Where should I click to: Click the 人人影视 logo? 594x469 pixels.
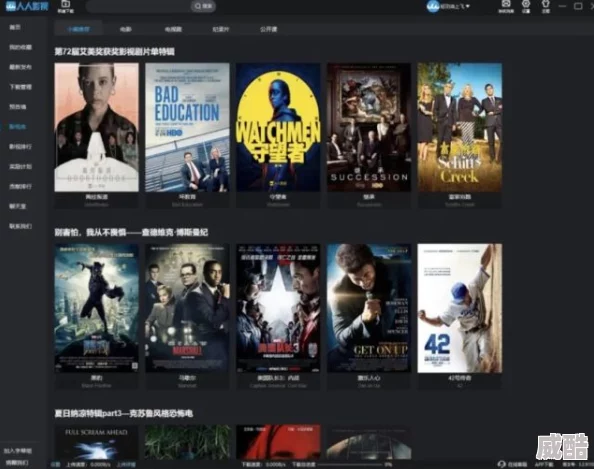[27, 6]
